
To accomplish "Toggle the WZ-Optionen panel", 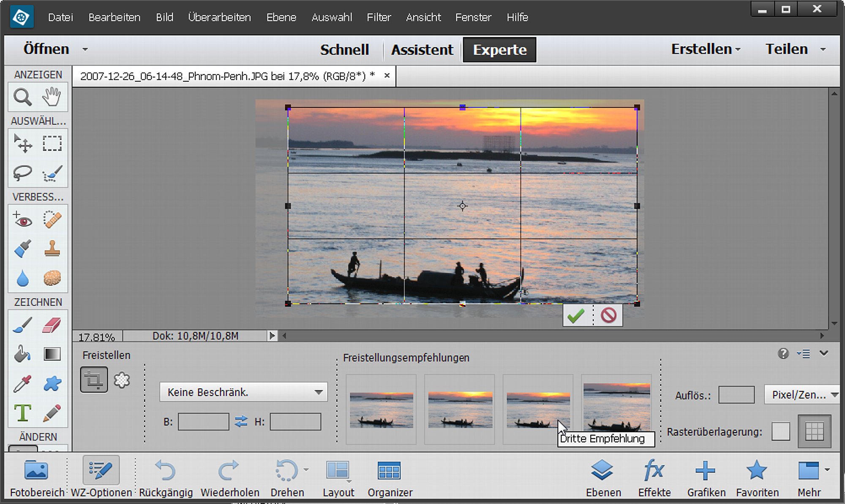I will (101, 477).
